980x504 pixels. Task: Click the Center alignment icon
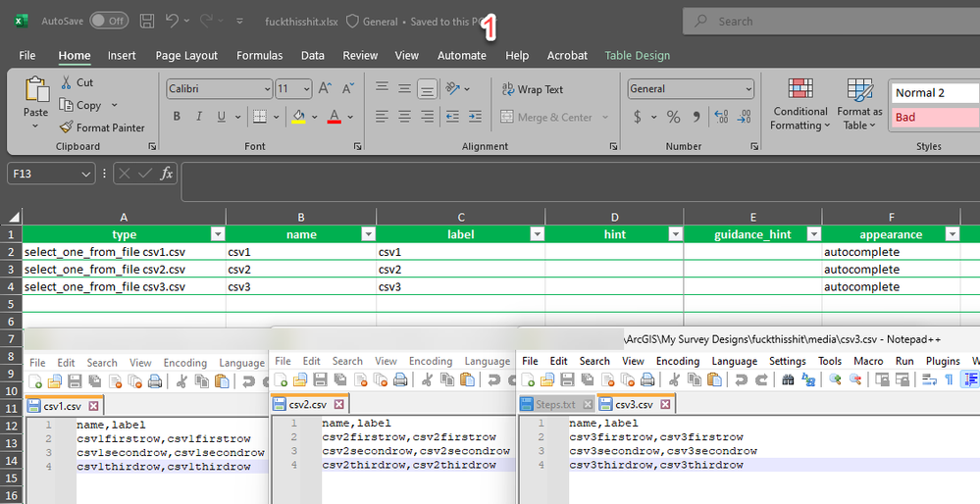click(404, 116)
